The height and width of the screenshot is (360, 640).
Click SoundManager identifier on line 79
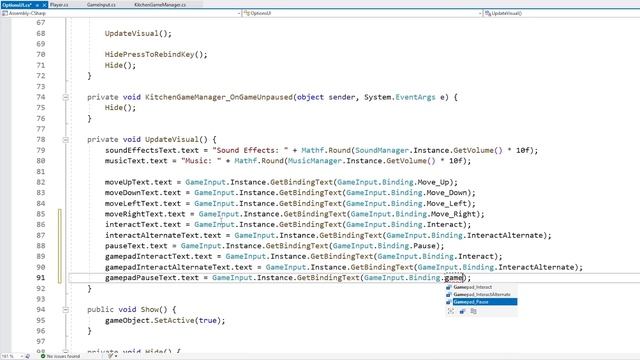coord(382,150)
